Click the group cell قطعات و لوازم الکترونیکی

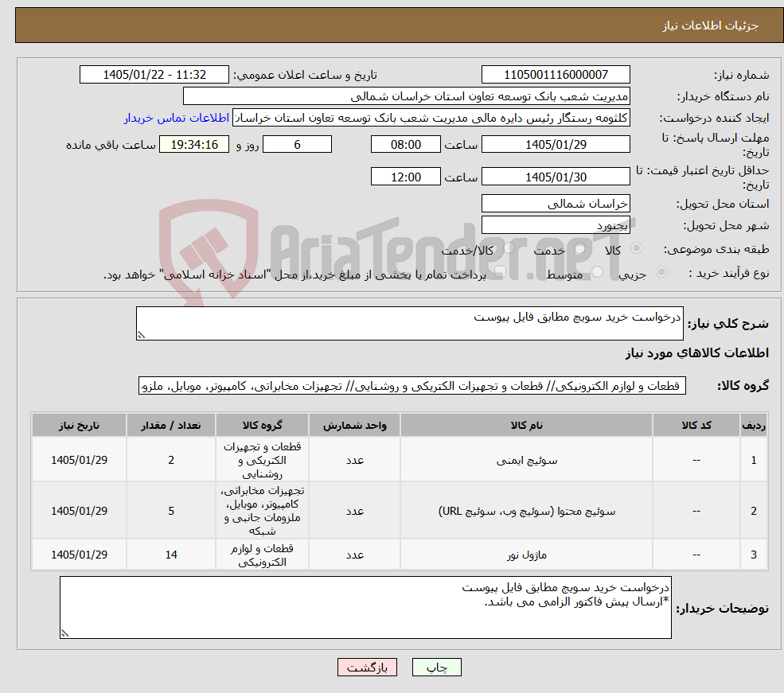(x=263, y=555)
